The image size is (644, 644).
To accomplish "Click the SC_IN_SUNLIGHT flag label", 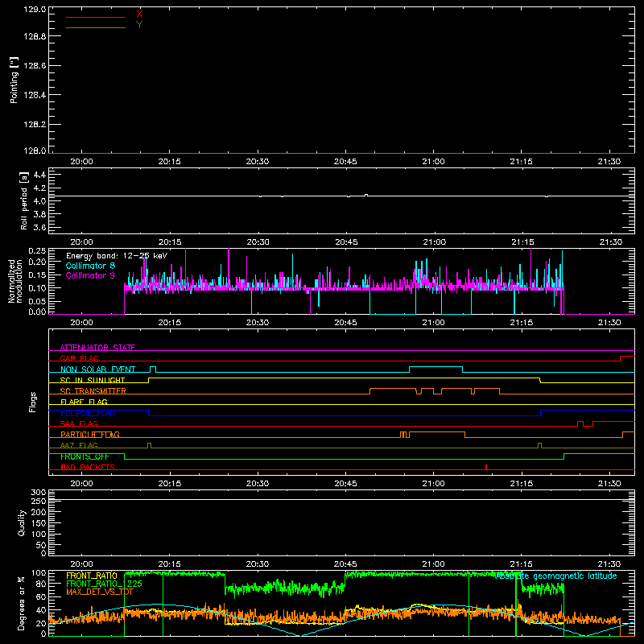I will click(x=93, y=380).
